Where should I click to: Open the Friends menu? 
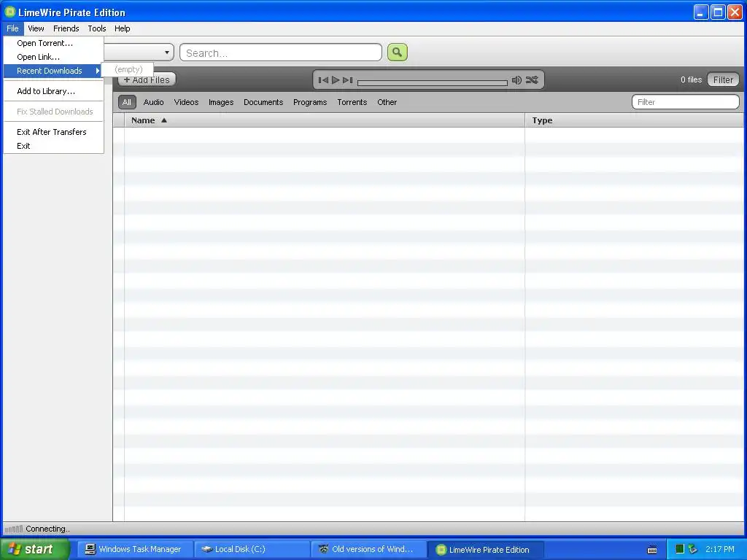(66, 28)
